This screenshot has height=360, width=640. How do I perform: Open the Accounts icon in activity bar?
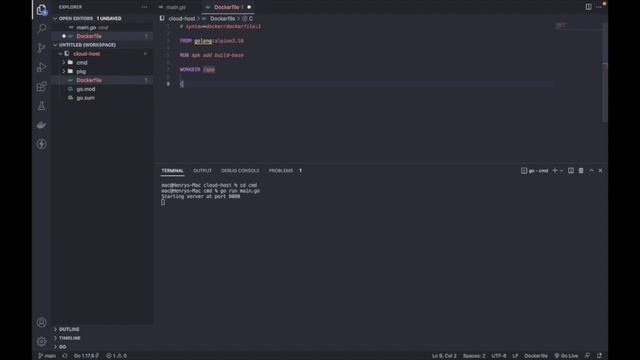pos(41,322)
